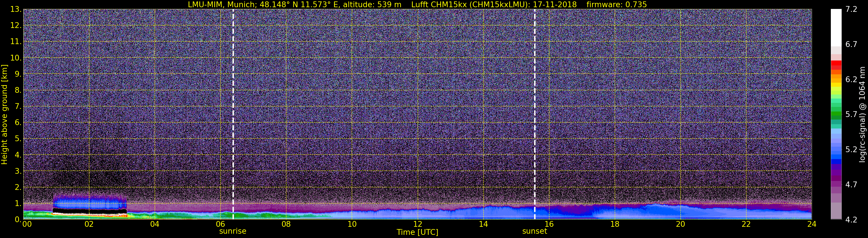This screenshot has width=868, height=238.
Task: Click the x-axis tick label '14'
Action: click(x=483, y=224)
